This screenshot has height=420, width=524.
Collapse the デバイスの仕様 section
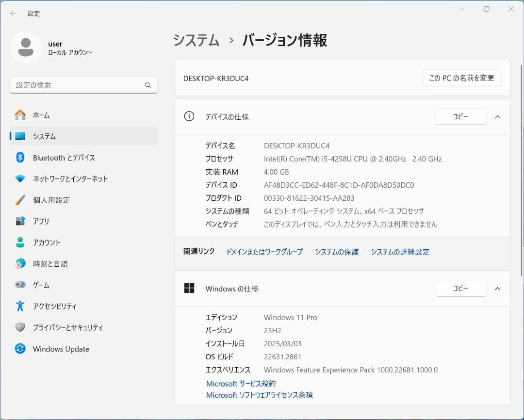[497, 116]
